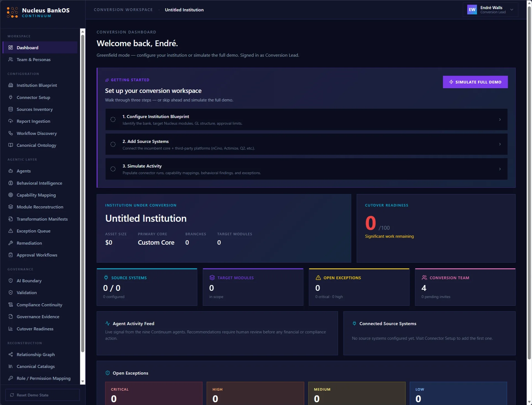Toggle step 1 Configure Institution Blueprint circle

(x=113, y=119)
